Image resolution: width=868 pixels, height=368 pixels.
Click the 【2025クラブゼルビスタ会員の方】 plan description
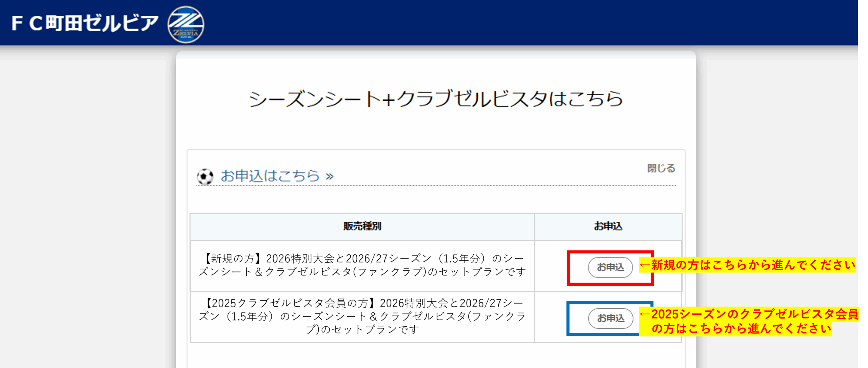[362, 316]
